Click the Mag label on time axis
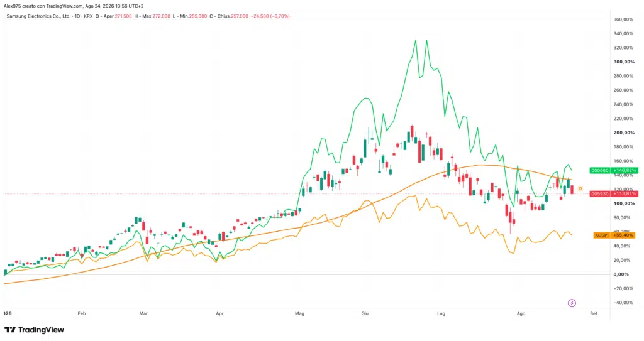 coord(299,313)
